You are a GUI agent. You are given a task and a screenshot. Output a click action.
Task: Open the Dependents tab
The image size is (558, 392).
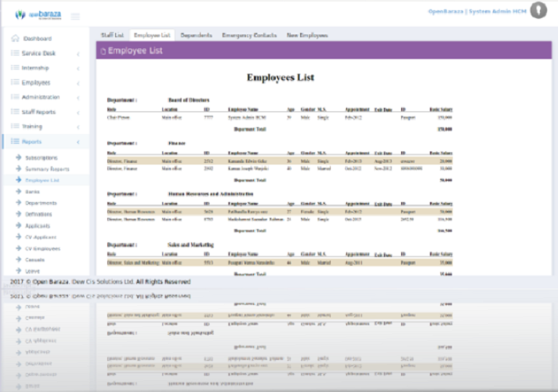pyautogui.click(x=196, y=35)
